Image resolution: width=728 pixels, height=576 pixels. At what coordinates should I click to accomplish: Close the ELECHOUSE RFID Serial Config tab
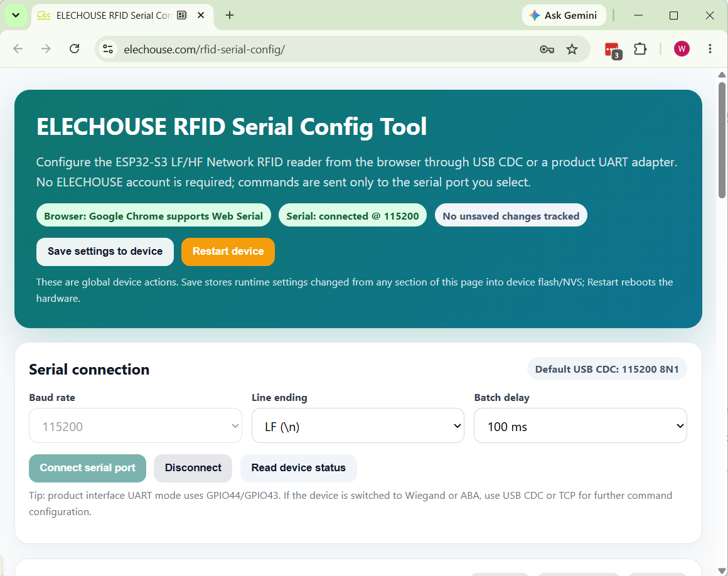(x=201, y=15)
